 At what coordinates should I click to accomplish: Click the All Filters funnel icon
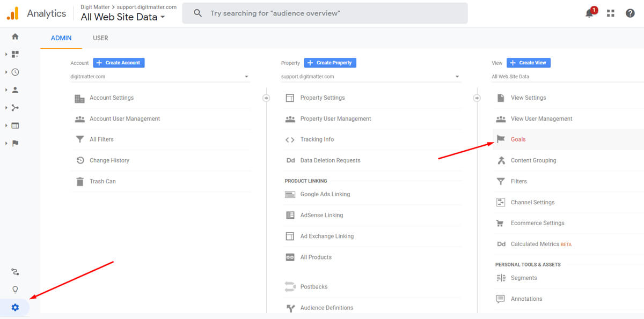80,139
